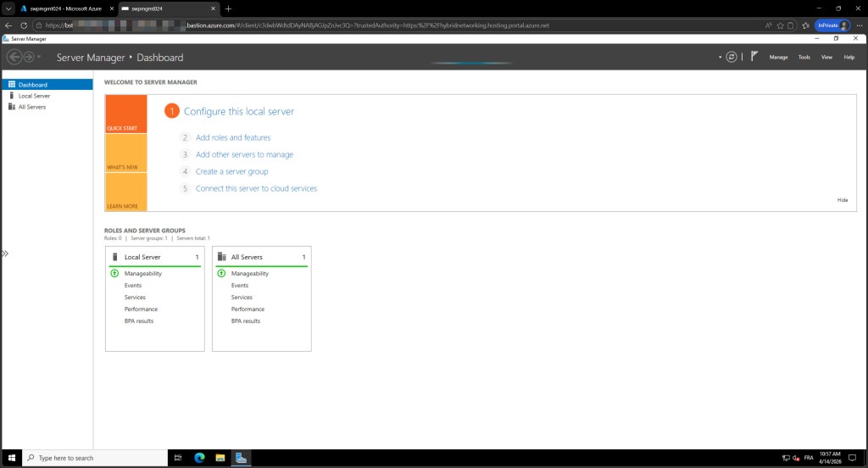
Task: Open the navigation history dropdown arrow
Action: point(39,58)
